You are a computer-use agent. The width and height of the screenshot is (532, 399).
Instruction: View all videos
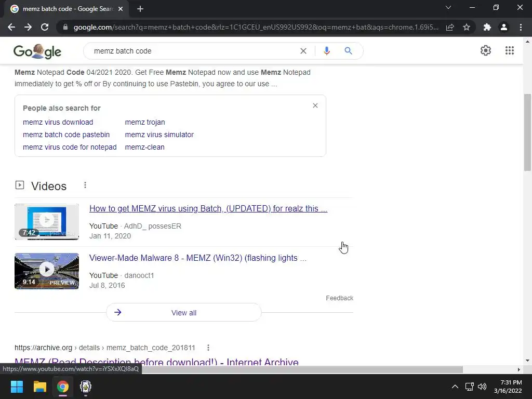click(x=184, y=312)
